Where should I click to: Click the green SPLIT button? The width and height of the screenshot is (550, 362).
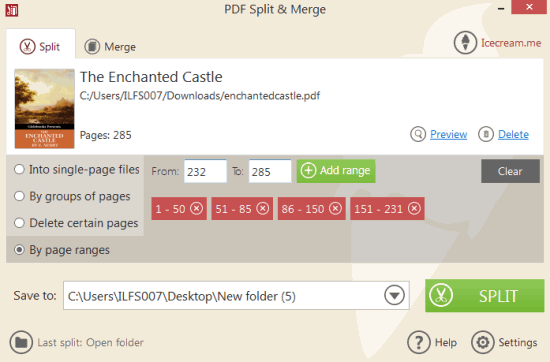(484, 296)
